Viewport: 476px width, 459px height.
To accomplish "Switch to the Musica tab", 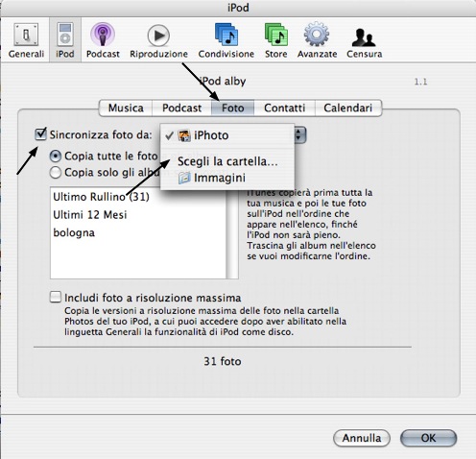I will pos(126,108).
